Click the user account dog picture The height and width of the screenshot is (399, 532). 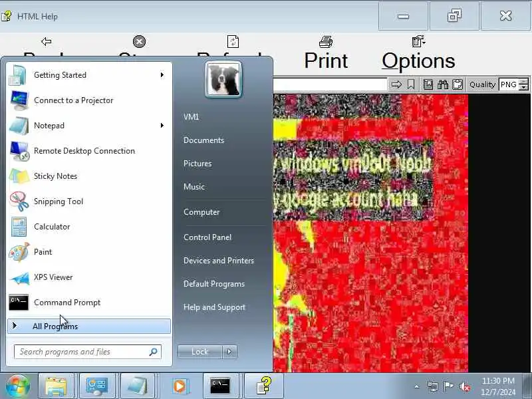[223, 80]
